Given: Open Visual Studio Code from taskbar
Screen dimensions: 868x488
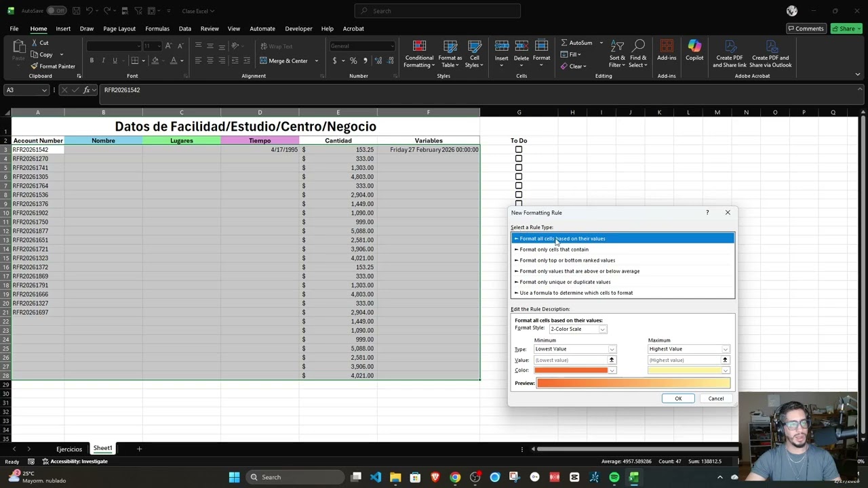Looking at the screenshot, I should (x=376, y=477).
